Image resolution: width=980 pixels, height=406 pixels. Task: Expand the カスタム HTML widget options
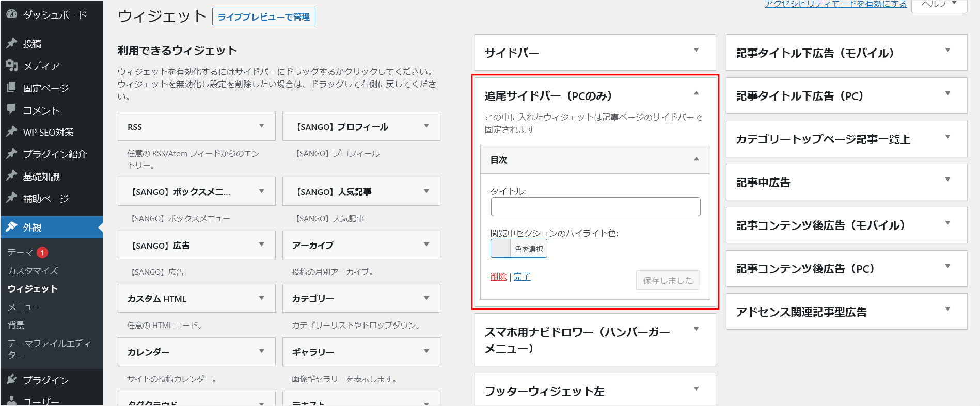261,298
